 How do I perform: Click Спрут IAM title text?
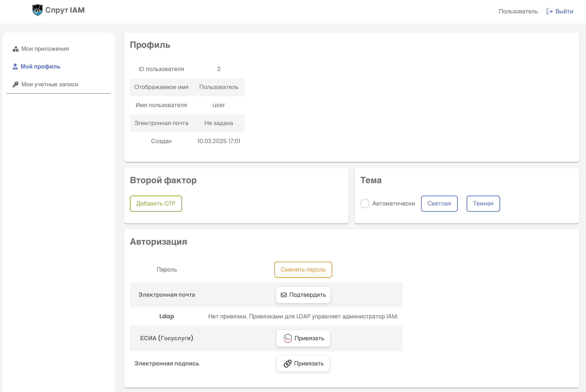[65, 10]
